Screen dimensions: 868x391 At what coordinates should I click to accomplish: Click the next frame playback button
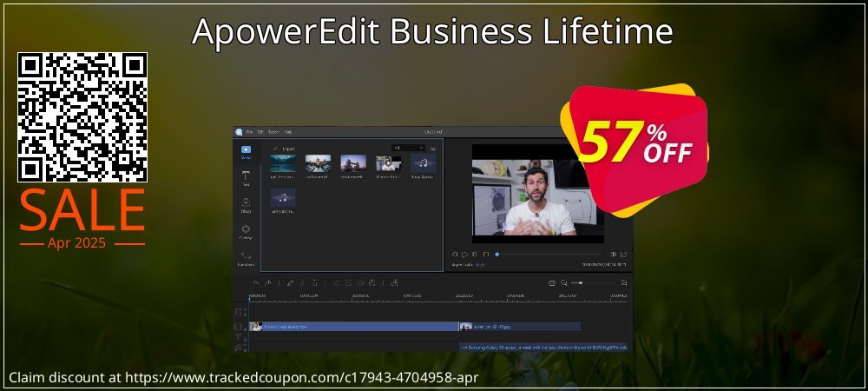coord(475,255)
